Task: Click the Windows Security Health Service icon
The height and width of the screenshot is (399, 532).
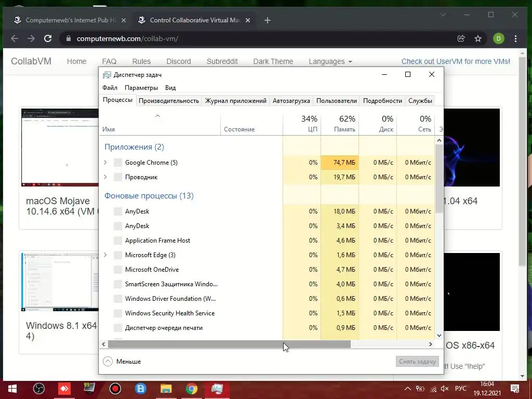Action: click(118, 313)
